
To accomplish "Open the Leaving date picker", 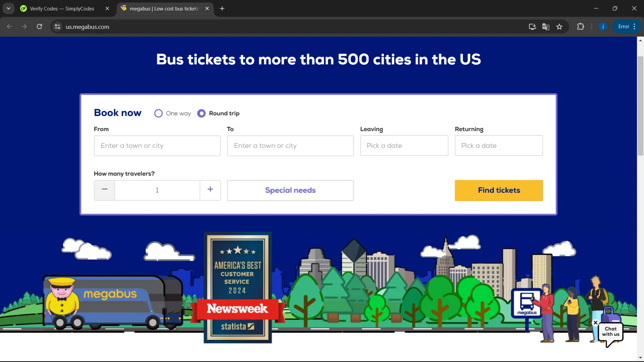I will click(x=404, y=145).
